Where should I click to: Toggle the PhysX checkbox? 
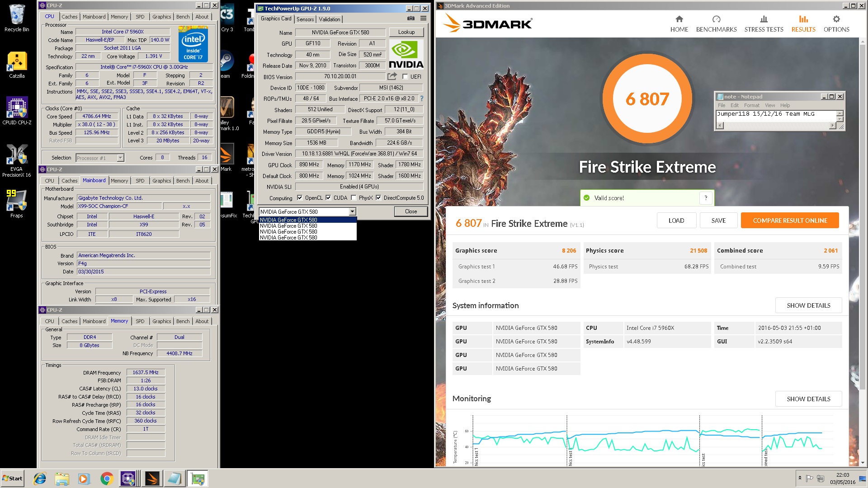pos(354,198)
